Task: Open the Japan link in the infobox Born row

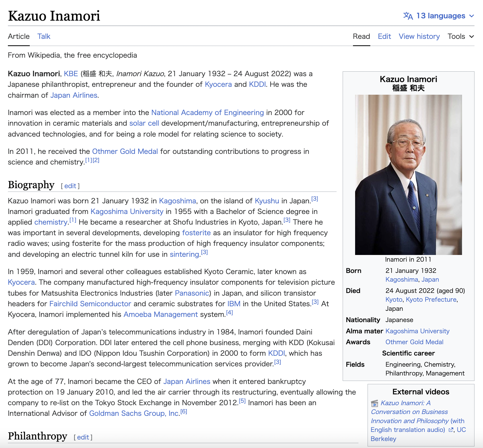Action: pyautogui.click(x=430, y=280)
